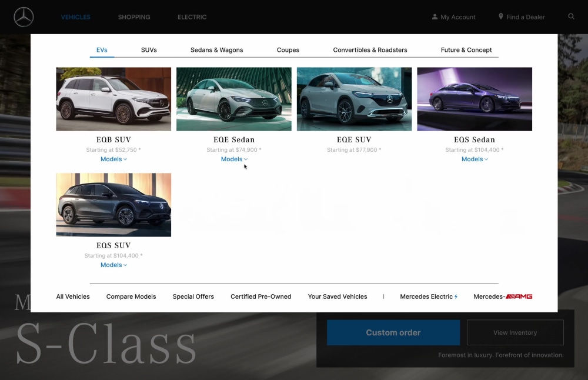
Task: Click the View Inventory button
Action: 515,333
